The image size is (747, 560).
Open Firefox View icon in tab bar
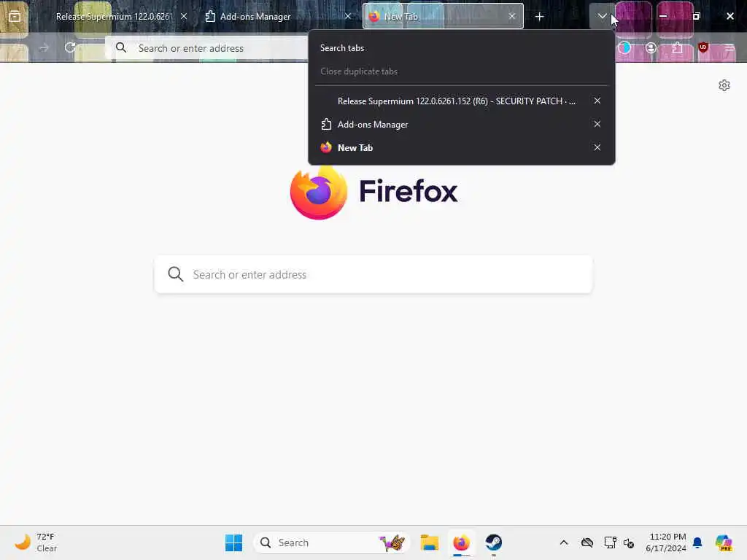coord(15,17)
